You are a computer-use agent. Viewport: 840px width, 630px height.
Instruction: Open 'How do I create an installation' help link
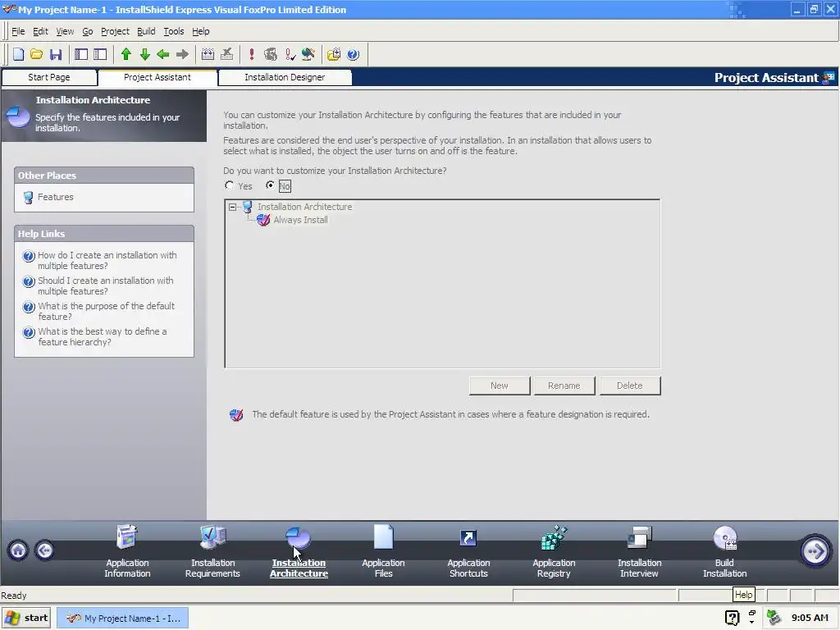click(107, 260)
